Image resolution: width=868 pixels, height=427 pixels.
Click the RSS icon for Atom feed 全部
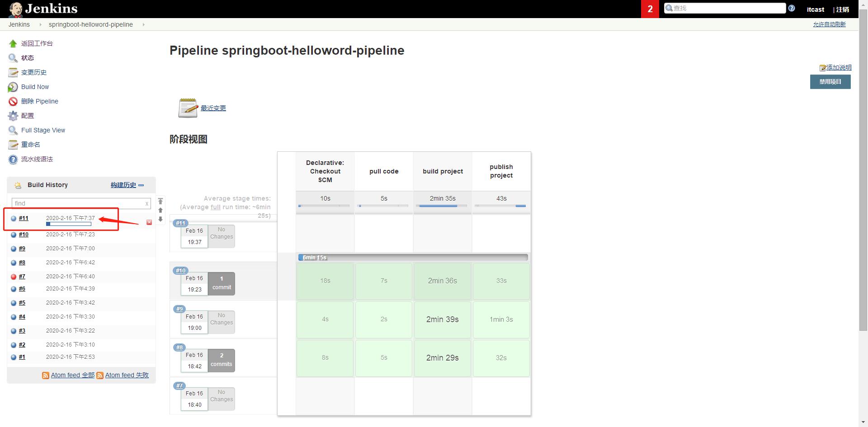pos(46,375)
